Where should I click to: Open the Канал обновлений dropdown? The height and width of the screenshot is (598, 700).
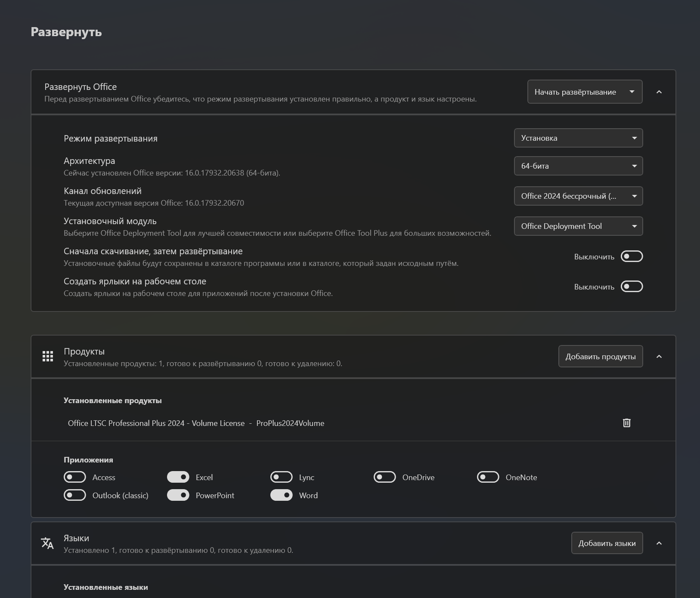[578, 196]
